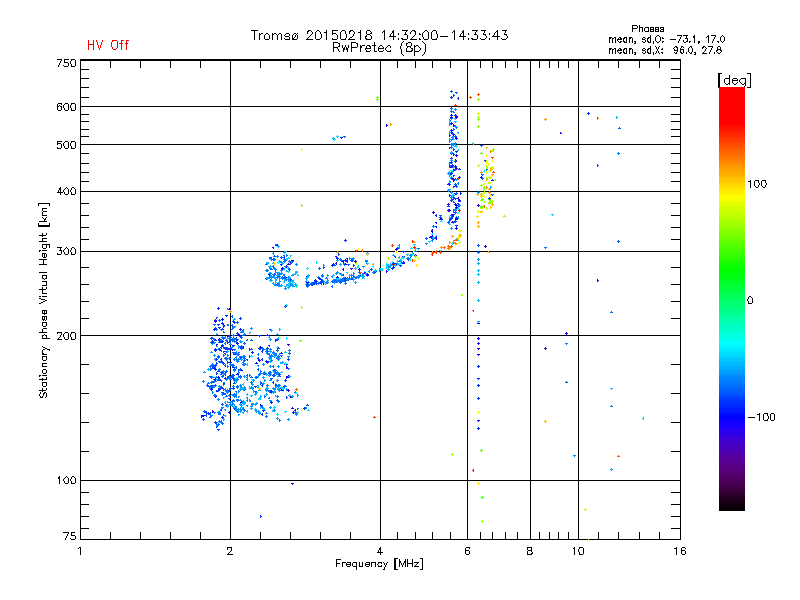Click the x-axis label '2'

[x=230, y=551]
